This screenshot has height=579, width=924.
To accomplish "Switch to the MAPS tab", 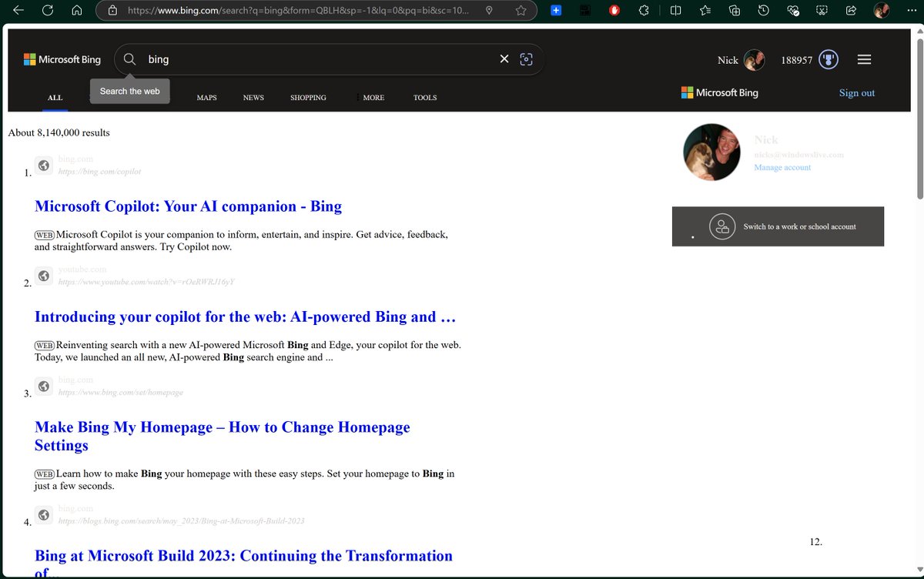I will 206,98.
